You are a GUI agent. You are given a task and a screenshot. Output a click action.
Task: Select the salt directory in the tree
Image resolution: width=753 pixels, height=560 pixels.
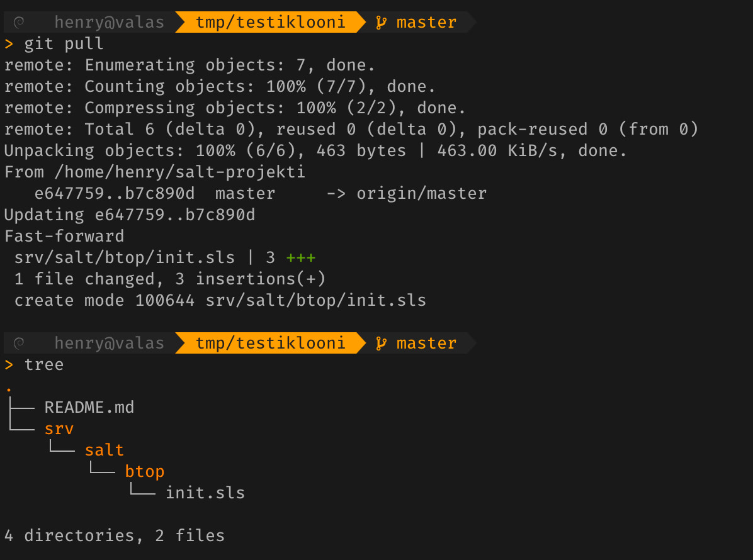click(104, 451)
